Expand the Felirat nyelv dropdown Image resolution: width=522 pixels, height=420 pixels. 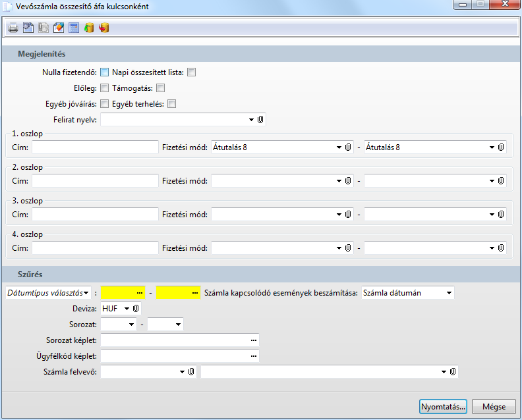[x=251, y=120]
